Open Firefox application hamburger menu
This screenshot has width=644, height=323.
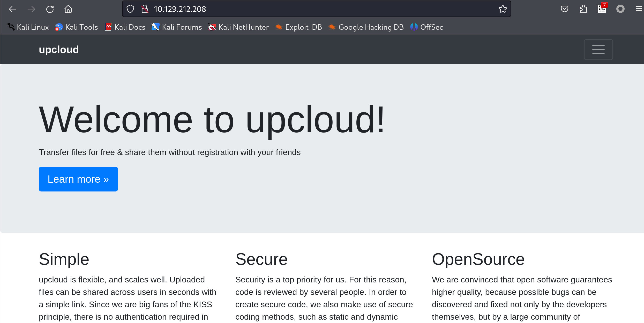pos(639,9)
